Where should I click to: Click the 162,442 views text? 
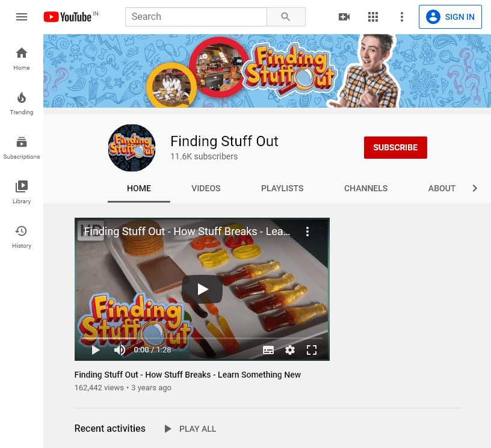pyautogui.click(x=99, y=388)
